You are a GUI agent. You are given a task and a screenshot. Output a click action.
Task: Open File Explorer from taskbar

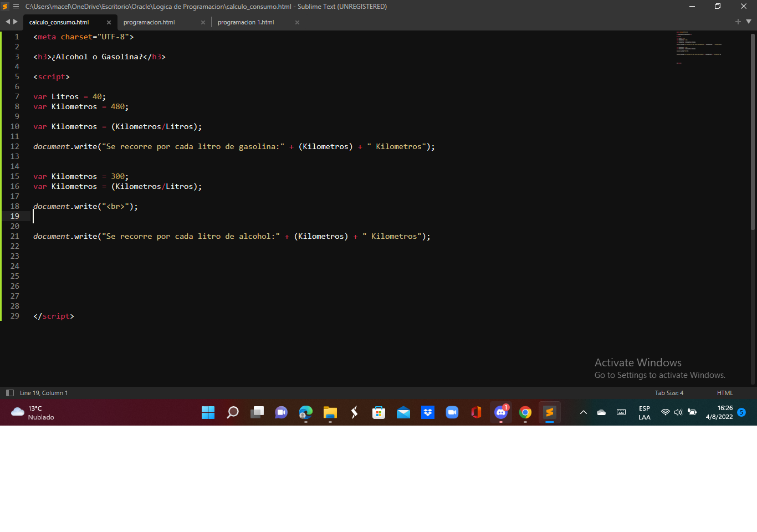pyautogui.click(x=330, y=412)
